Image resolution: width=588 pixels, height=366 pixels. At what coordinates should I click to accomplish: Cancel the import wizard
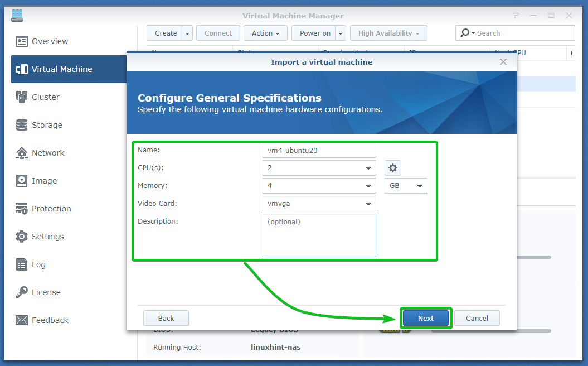click(x=477, y=318)
